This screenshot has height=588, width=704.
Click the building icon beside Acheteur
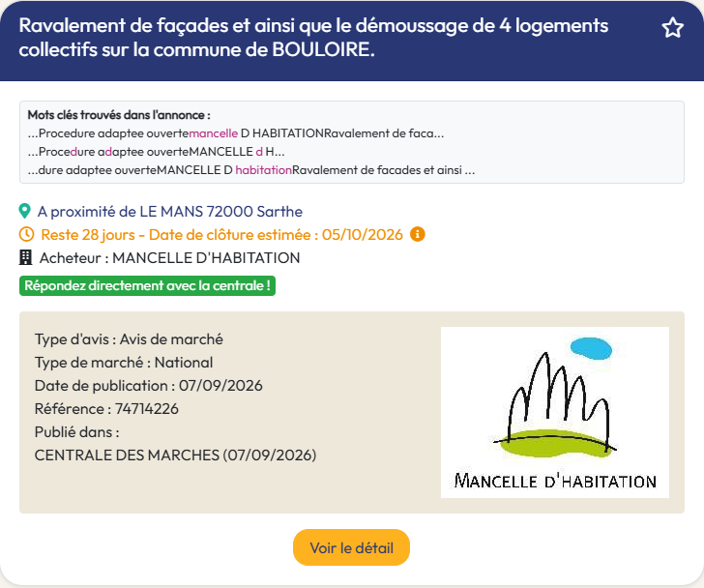25,257
